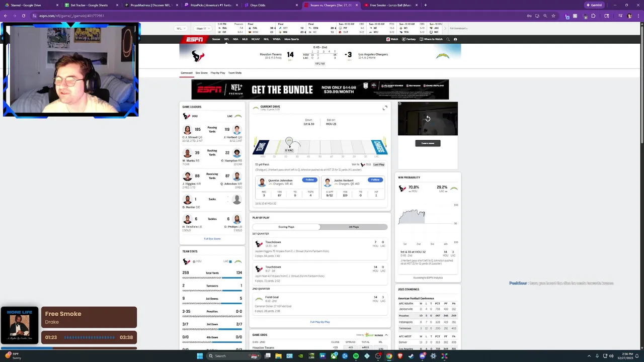Click the More Life album art thumbnail
This screenshot has width=644, height=362.
click(x=19, y=325)
